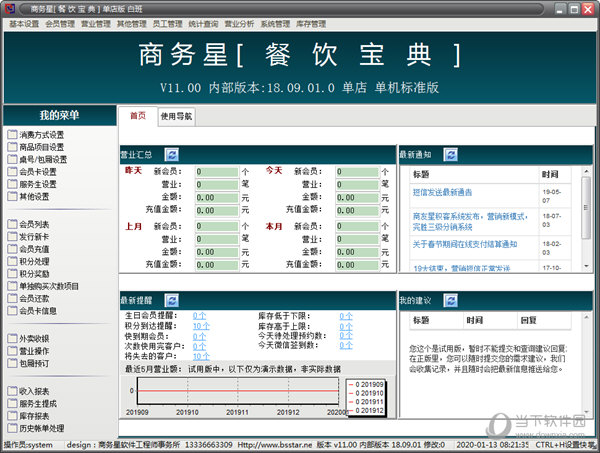Click icon beside 服务生提成
600x453 pixels.
pyautogui.click(x=13, y=403)
